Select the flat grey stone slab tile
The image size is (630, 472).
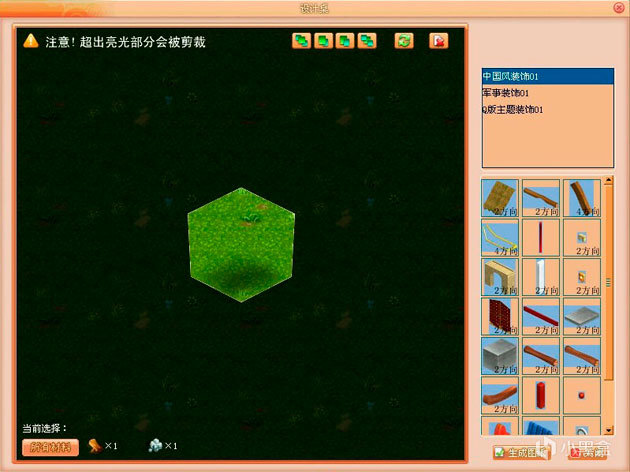[x=582, y=316]
